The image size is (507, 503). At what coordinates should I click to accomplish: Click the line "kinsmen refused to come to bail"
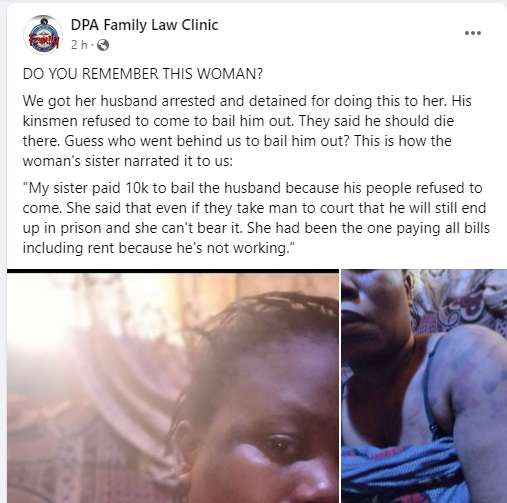pos(238,121)
